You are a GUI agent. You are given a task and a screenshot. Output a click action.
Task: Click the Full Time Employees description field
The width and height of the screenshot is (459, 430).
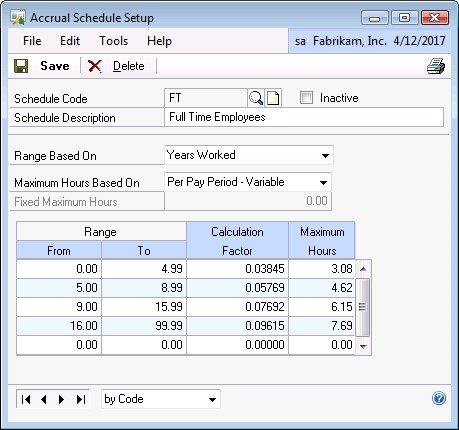[304, 117]
